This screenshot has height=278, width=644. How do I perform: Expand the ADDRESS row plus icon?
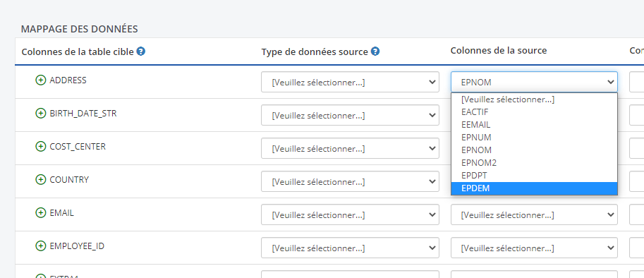pyautogui.click(x=40, y=80)
